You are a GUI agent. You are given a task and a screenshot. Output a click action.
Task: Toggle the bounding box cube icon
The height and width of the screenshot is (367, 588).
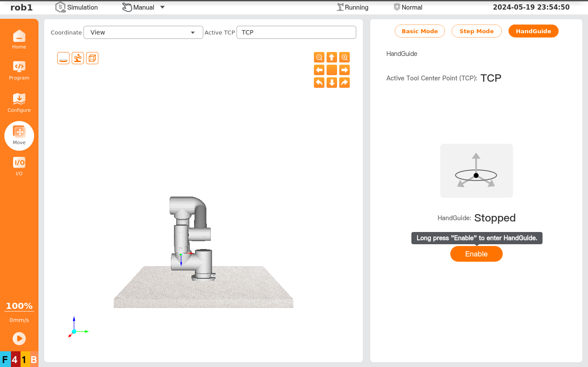(x=92, y=58)
